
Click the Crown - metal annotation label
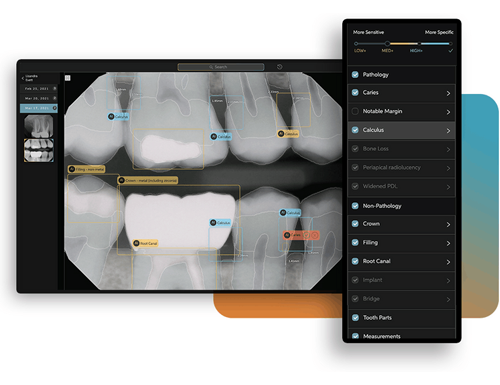coord(148,180)
